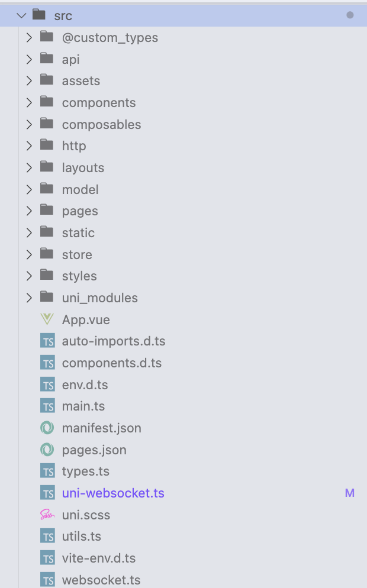Expand the @custom_types folder arrow
Image resolution: width=367 pixels, height=588 pixels.
29,38
